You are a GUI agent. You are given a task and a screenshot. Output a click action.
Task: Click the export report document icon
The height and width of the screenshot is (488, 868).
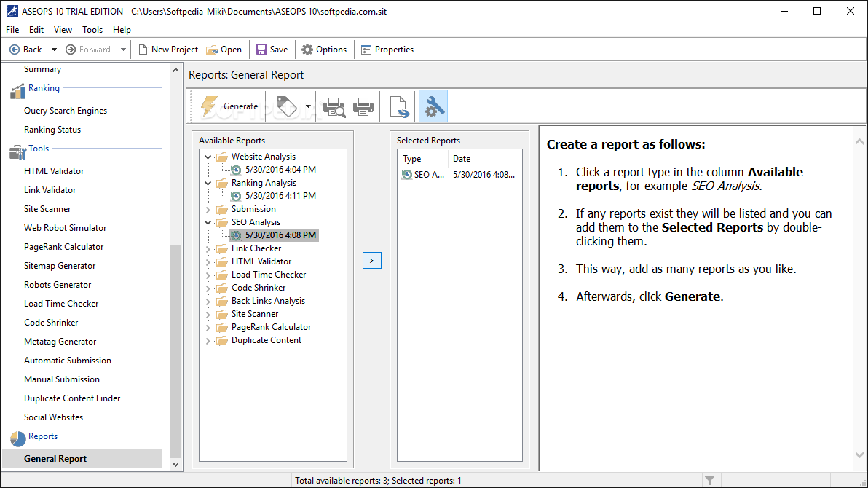pos(399,106)
